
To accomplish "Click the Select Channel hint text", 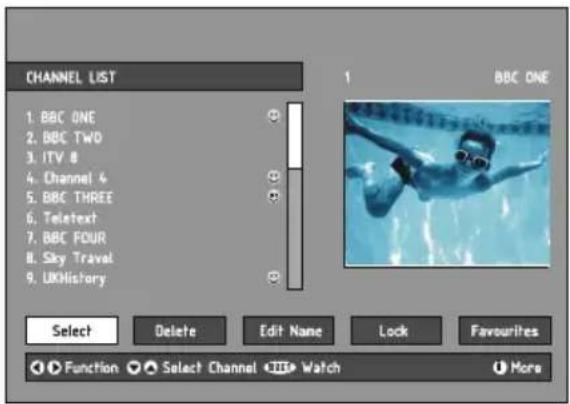I will (209, 368).
